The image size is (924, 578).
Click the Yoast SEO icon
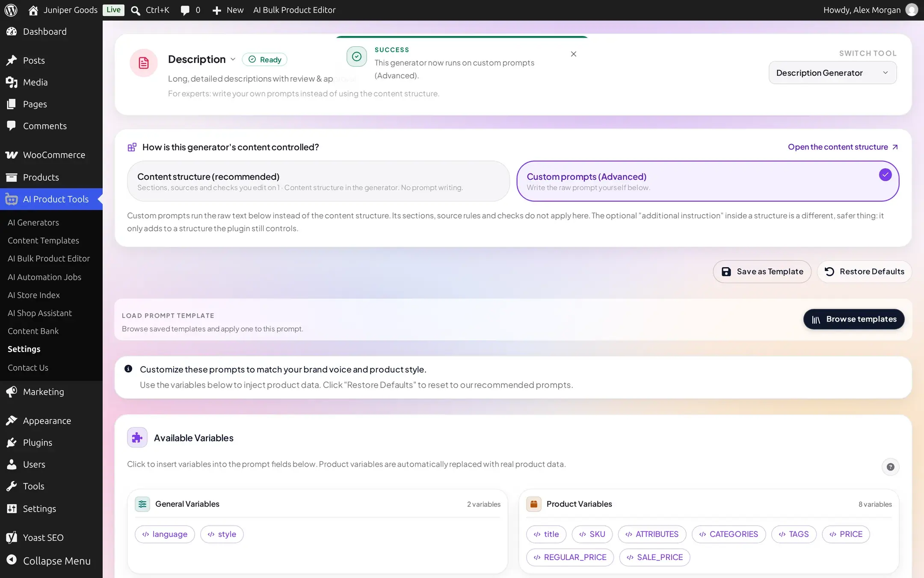(x=12, y=537)
